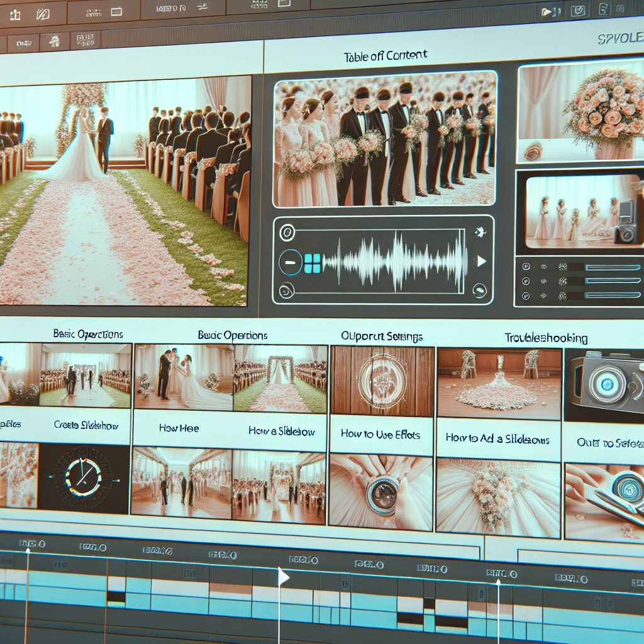Click the flag-shaped playhead on the timeline
This screenshot has width=644, height=644.
[283, 577]
